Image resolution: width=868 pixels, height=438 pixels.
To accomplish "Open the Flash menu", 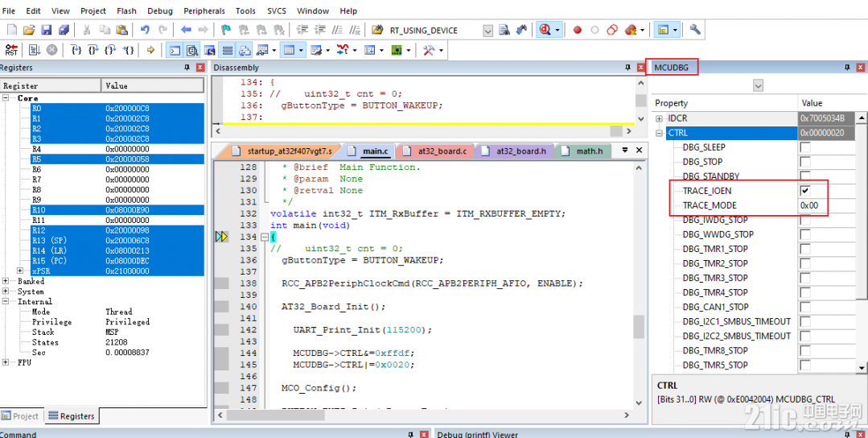I will pyautogui.click(x=127, y=10).
